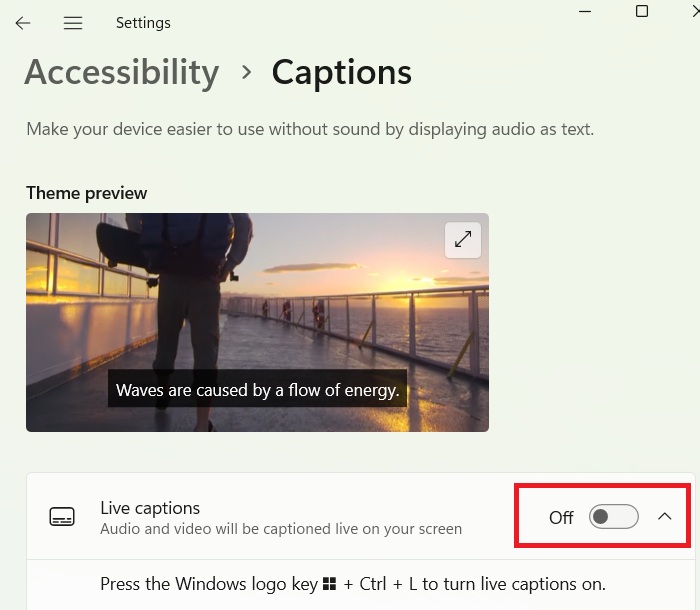Select the Captions page heading
The width and height of the screenshot is (700, 610).
pyautogui.click(x=342, y=73)
